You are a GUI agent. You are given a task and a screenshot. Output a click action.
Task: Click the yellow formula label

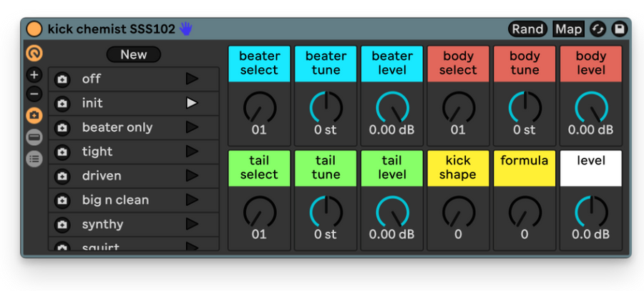coord(525,168)
